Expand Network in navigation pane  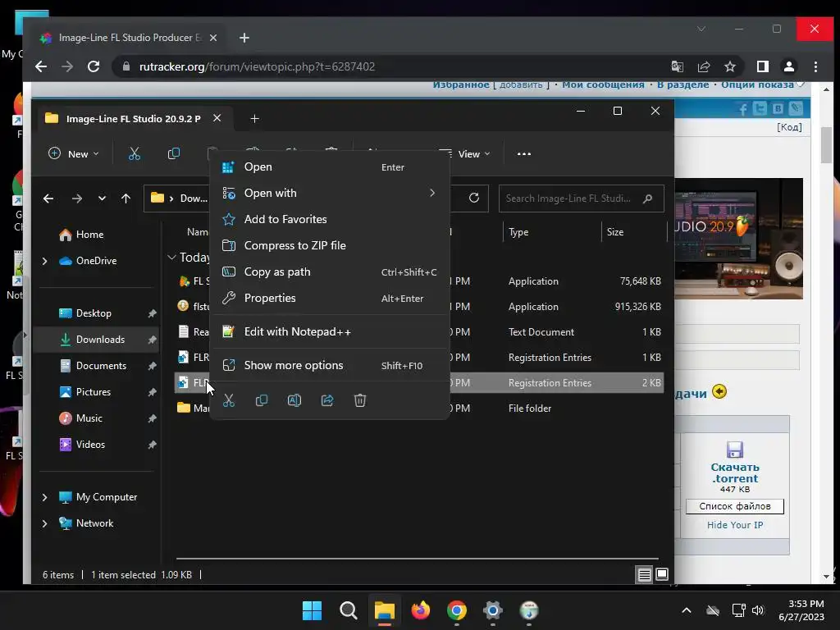(x=45, y=523)
